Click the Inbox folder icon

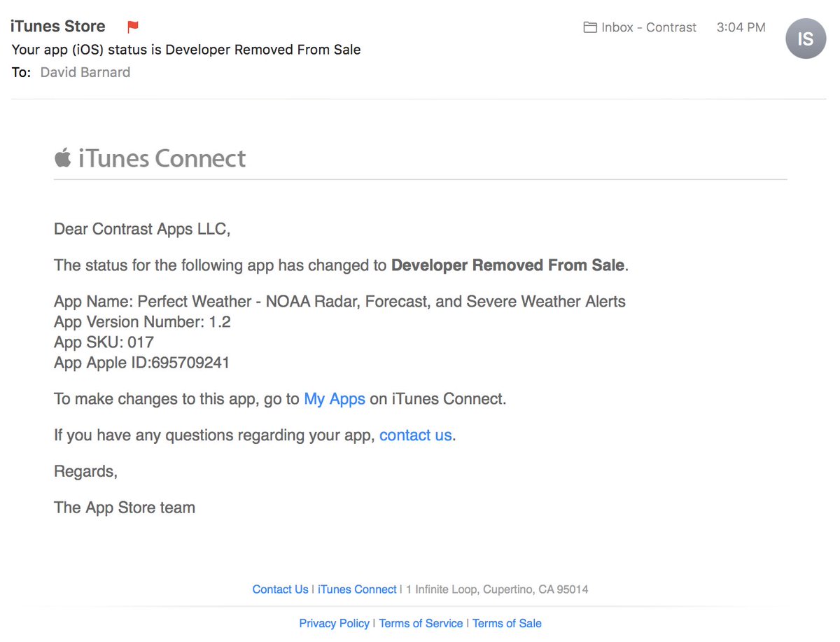pyautogui.click(x=590, y=27)
